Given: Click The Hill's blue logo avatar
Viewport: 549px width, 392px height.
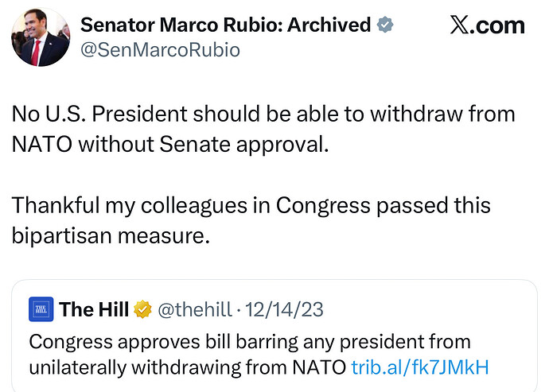Looking at the screenshot, I should click(41, 309).
